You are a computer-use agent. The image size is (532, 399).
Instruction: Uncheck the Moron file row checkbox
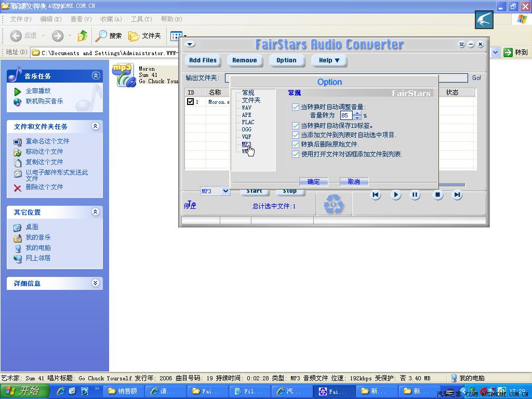point(191,102)
